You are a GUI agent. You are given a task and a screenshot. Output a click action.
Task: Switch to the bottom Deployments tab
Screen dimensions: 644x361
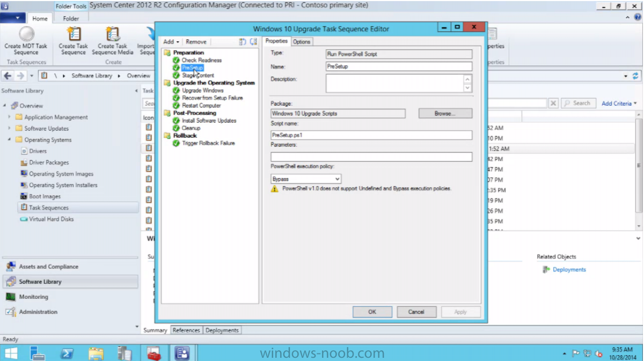tap(222, 330)
